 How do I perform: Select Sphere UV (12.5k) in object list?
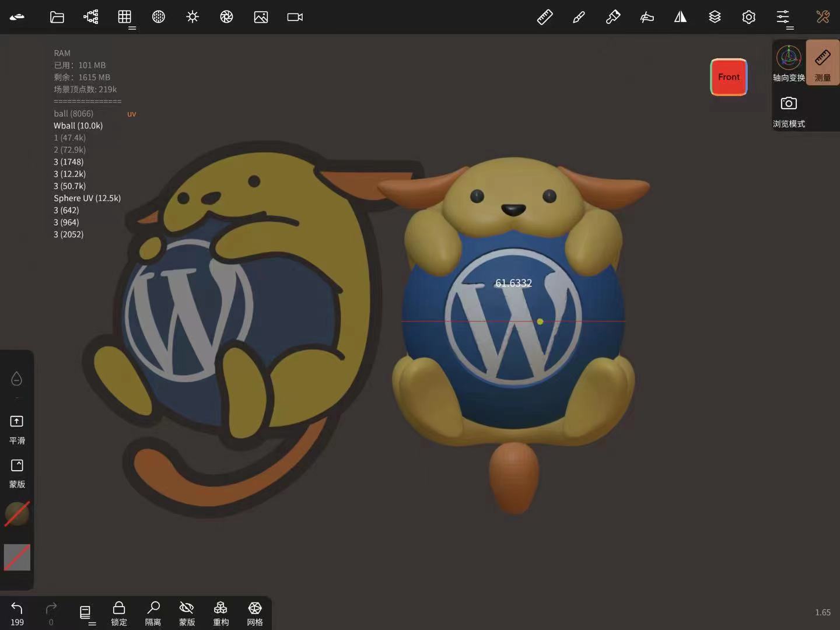coord(87,198)
